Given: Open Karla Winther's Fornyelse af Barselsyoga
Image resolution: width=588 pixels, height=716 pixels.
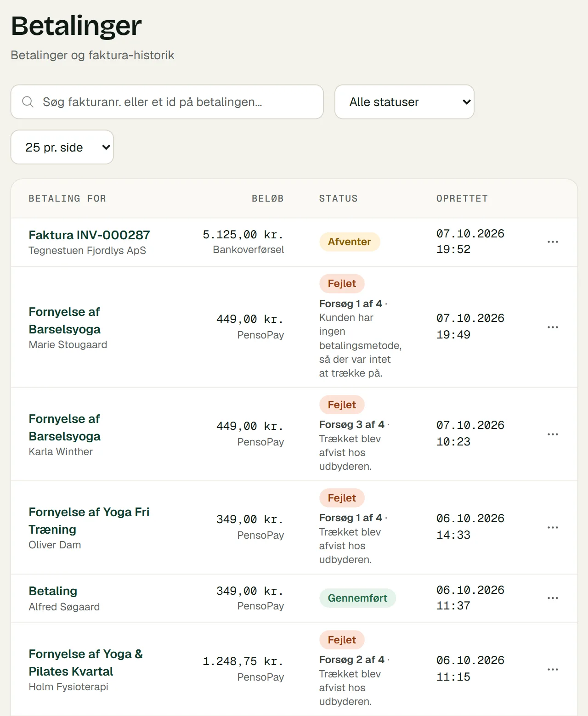Looking at the screenshot, I should click(x=64, y=428).
